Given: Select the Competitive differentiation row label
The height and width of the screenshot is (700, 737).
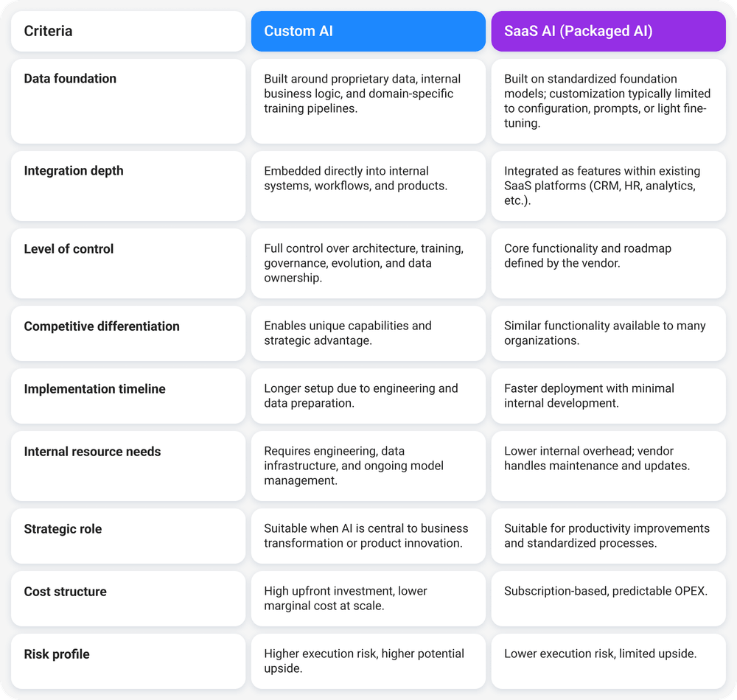Looking at the screenshot, I should 102,326.
